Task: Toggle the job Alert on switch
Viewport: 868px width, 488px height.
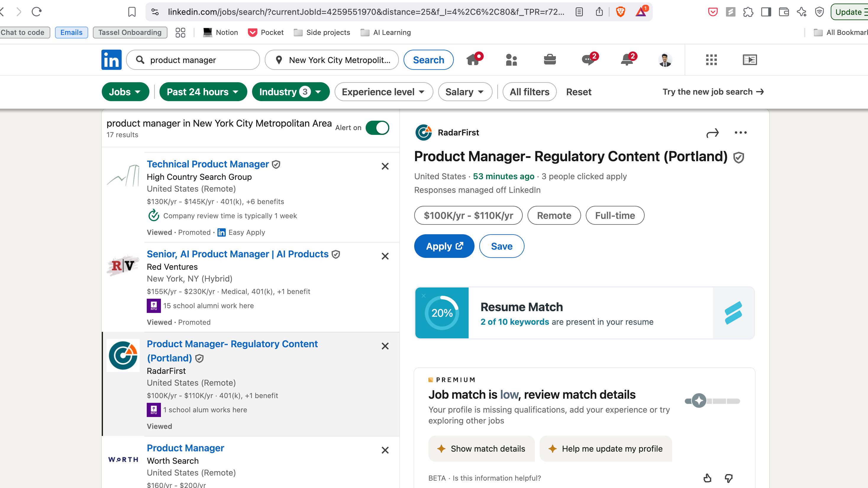Action: (377, 128)
